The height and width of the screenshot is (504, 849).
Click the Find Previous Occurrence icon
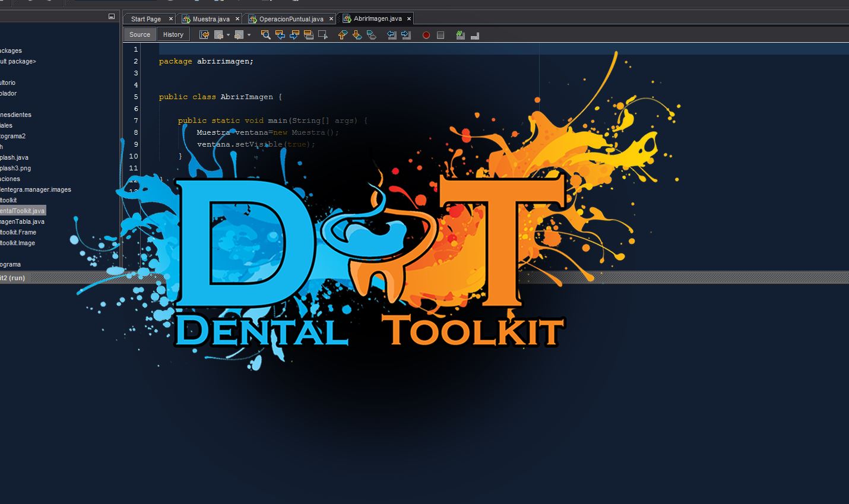tap(280, 34)
